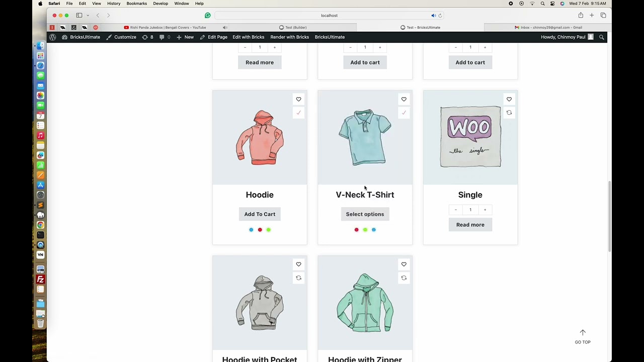Toggle the Safari sidebar

(79, 16)
